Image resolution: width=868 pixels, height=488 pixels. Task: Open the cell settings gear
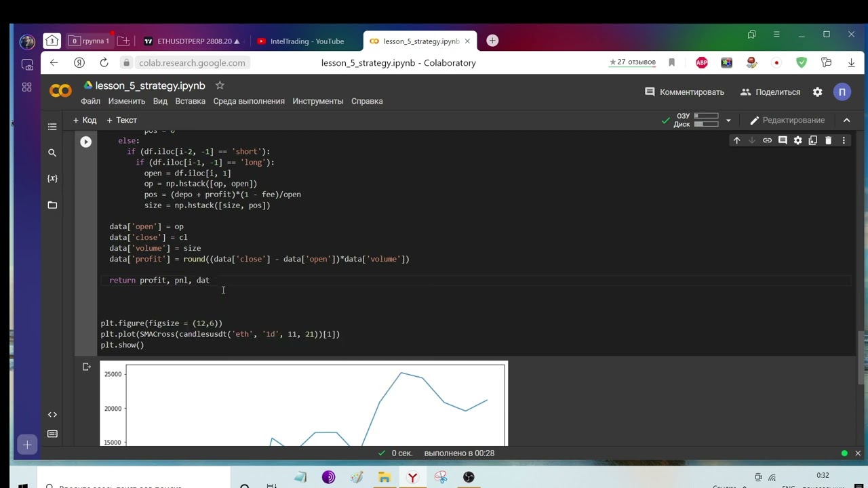pyautogui.click(x=797, y=140)
